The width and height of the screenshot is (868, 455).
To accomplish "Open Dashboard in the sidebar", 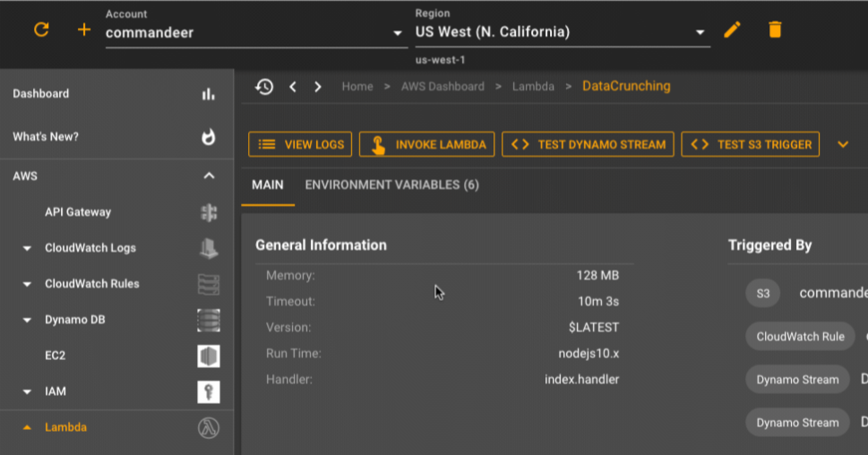I will coord(41,93).
